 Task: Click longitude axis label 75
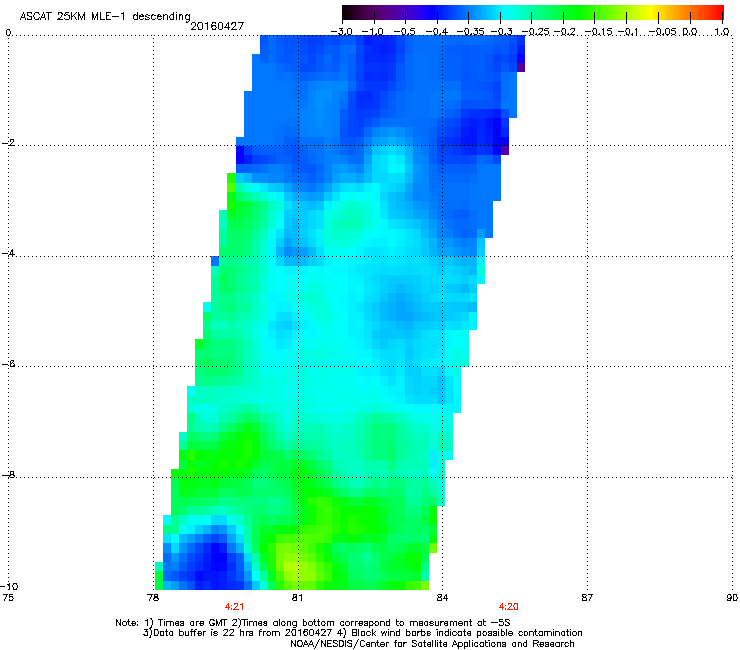[x=8, y=598]
